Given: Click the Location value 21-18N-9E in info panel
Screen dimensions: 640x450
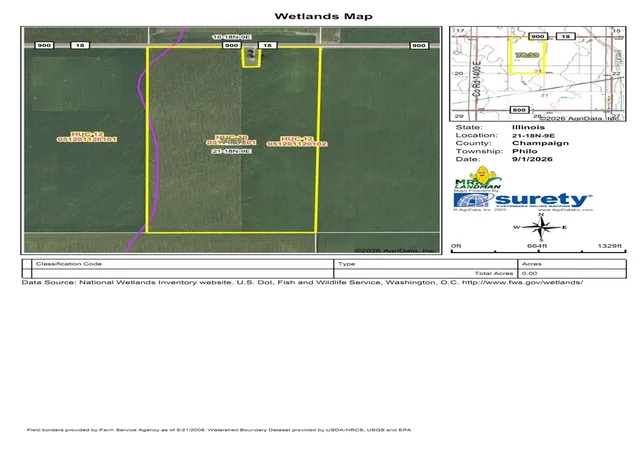Looking at the screenshot, I should pyautogui.click(x=533, y=136).
